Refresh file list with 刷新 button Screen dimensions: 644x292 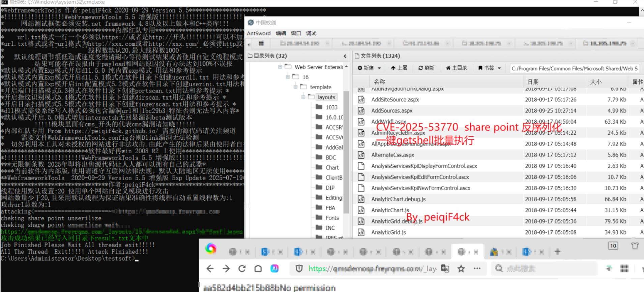tap(427, 68)
